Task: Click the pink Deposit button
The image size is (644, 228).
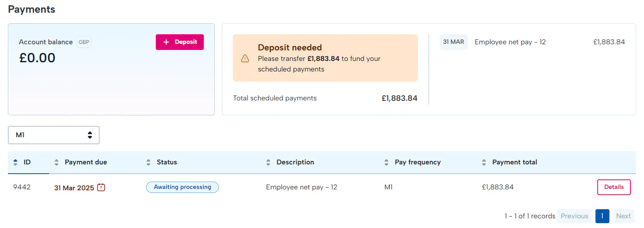Action: (180, 42)
